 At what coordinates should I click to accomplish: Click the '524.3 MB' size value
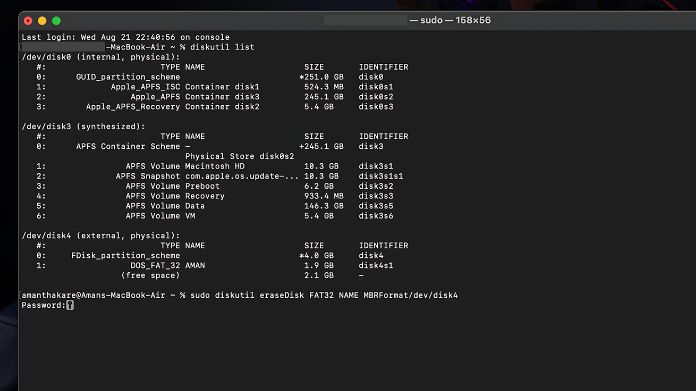tap(324, 87)
